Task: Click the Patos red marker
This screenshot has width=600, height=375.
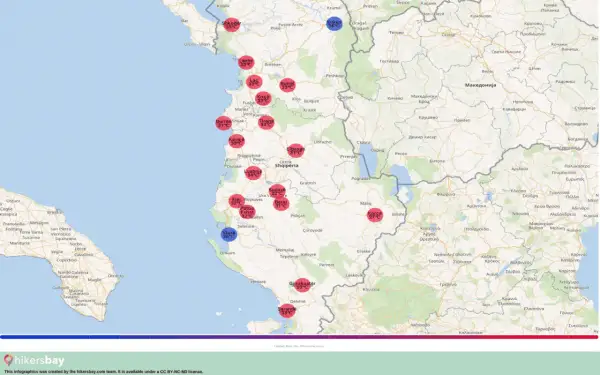Action: 247,212
